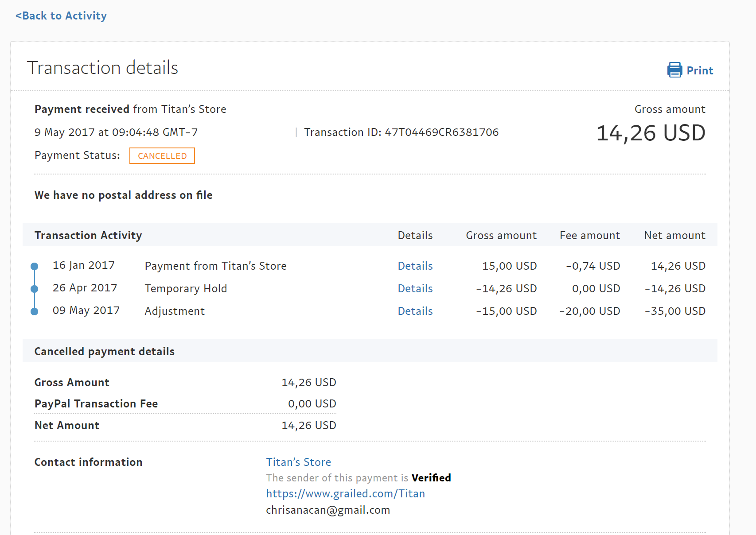
Task: Click the Fee amount column header
Action: [x=589, y=235]
